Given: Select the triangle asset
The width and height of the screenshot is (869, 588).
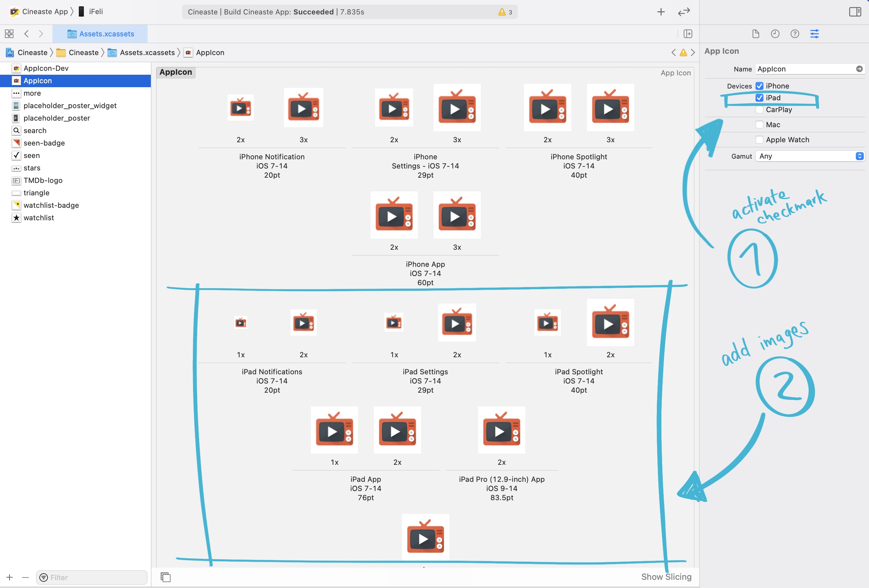Looking at the screenshot, I should (x=75, y=193).
